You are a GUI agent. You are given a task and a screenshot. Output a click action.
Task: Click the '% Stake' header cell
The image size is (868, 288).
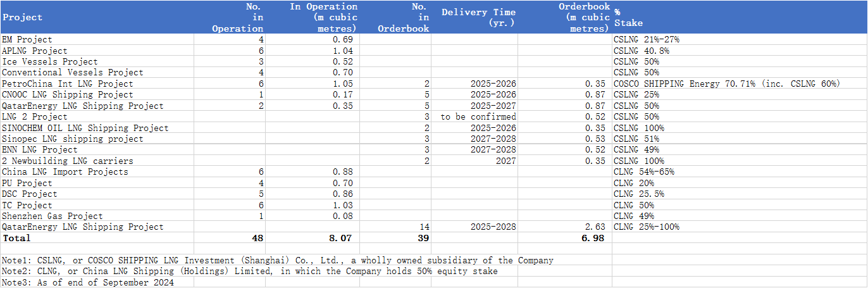pos(739,17)
